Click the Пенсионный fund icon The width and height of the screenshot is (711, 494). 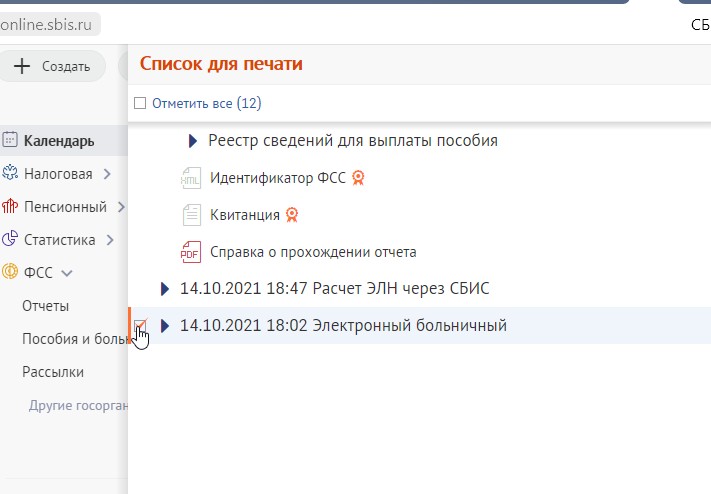click(10, 206)
